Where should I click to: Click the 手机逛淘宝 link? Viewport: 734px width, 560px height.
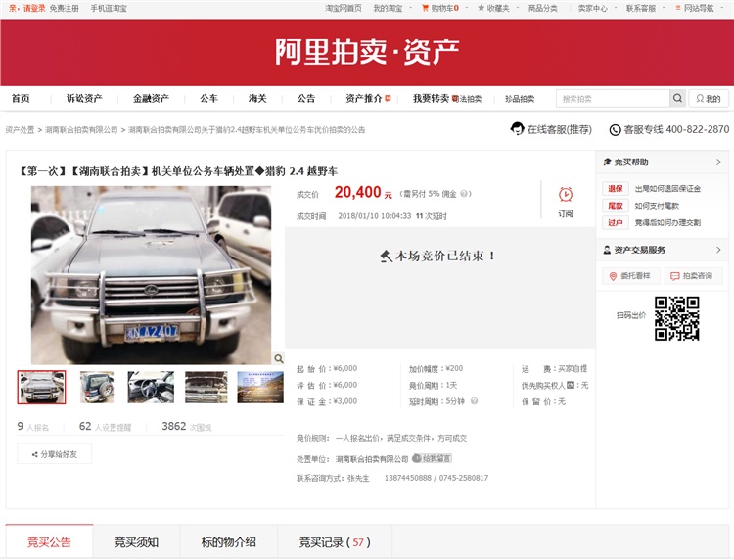(x=109, y=8)
